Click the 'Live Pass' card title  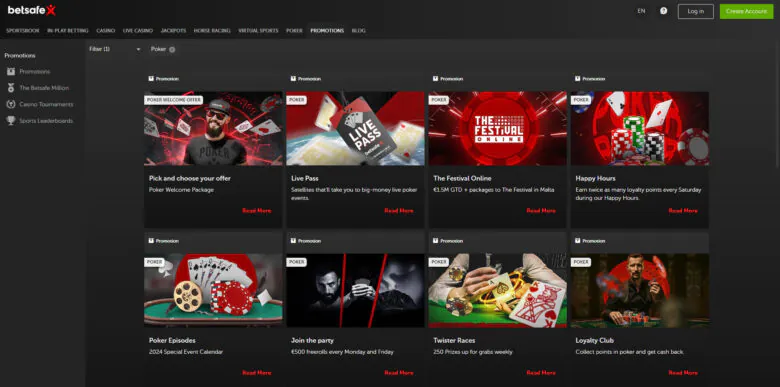pos(304,178)
